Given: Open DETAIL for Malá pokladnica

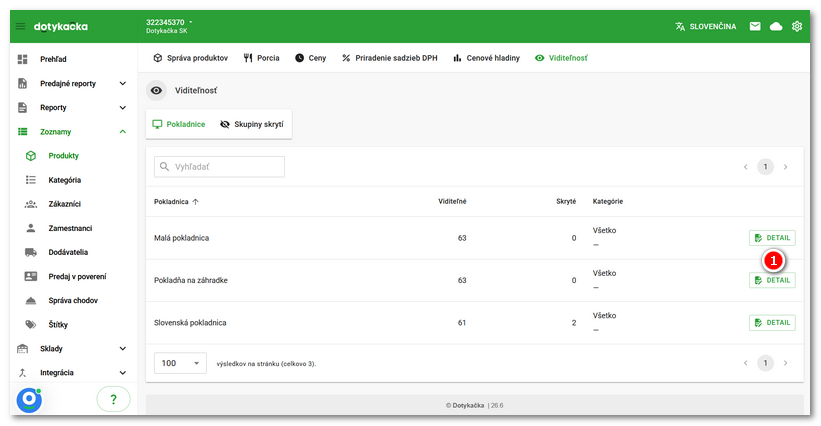Looking at the screenshot, I should tap(772, 238).
